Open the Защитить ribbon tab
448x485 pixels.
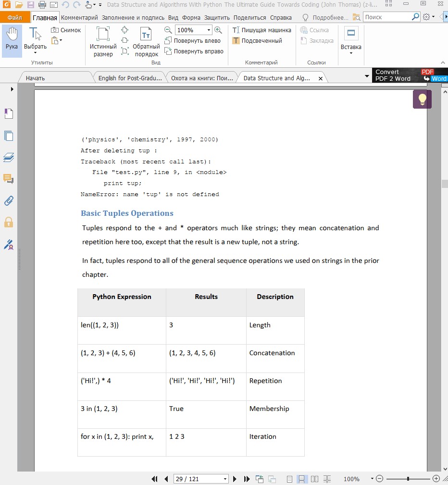[217, 18]
